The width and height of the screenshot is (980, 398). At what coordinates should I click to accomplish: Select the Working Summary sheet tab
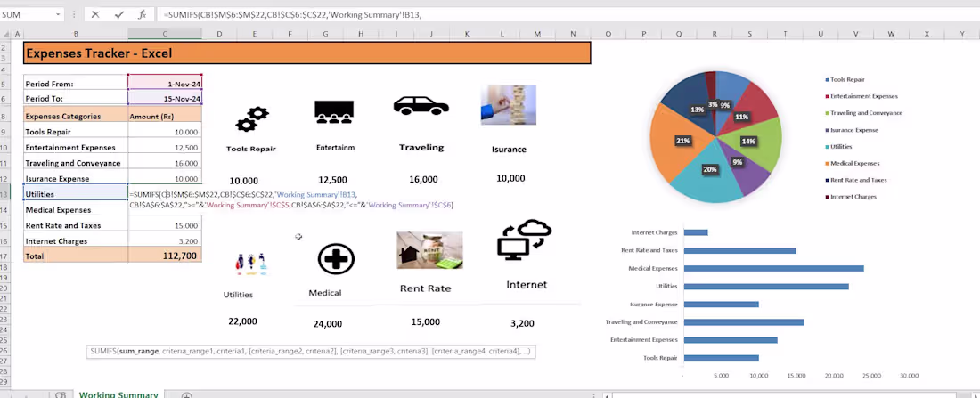[x=118, y=394]
